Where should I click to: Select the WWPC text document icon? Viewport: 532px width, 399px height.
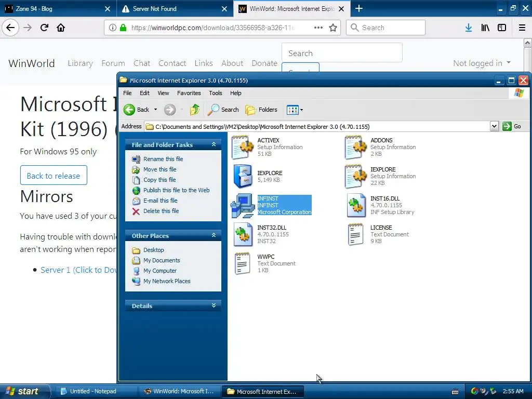tap(242, 263)
